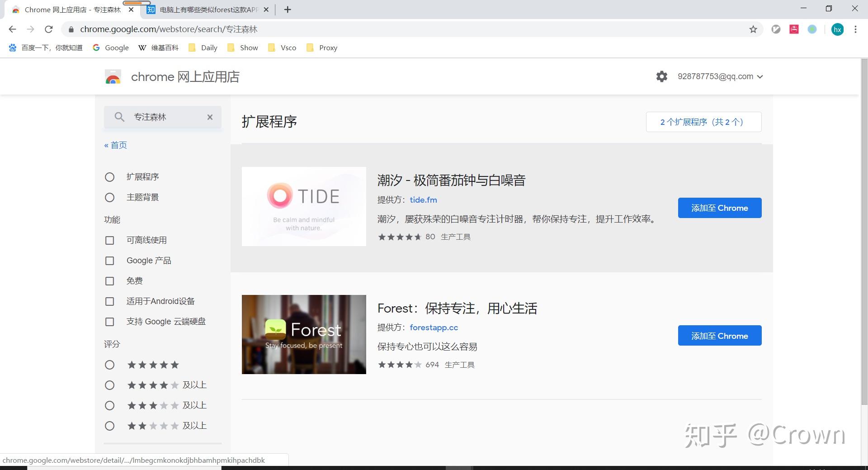This screenshot has height=470, width=868.
Task: Bookmark this page with the star icon
Action: (753, 29)
